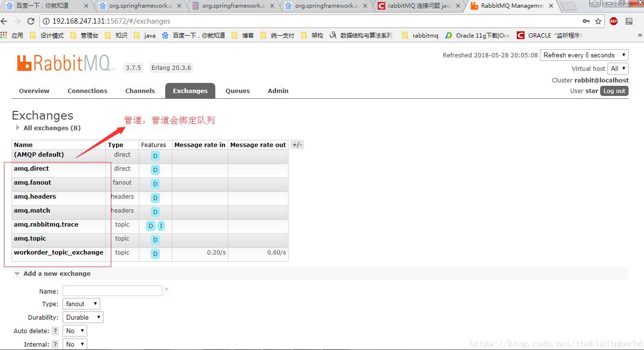Click the 0.60/s message rate out value
The width and height of the screenshot is (644, 350).
click(276, 253)
